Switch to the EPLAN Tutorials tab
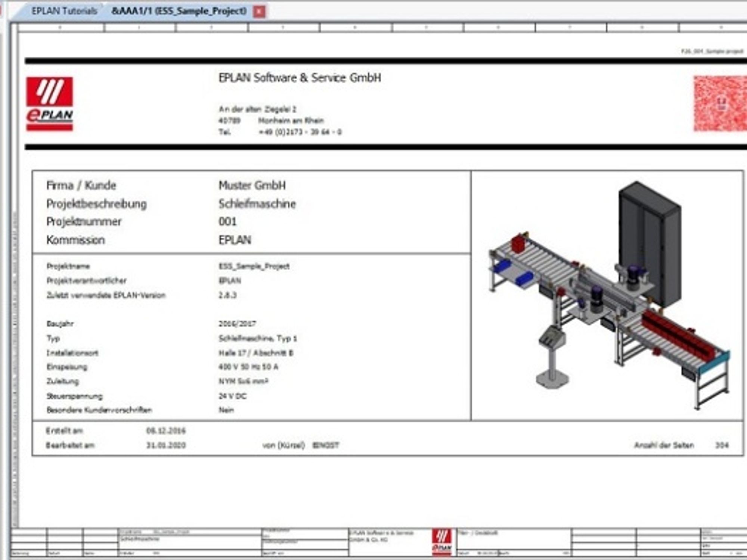 [64, 11]
